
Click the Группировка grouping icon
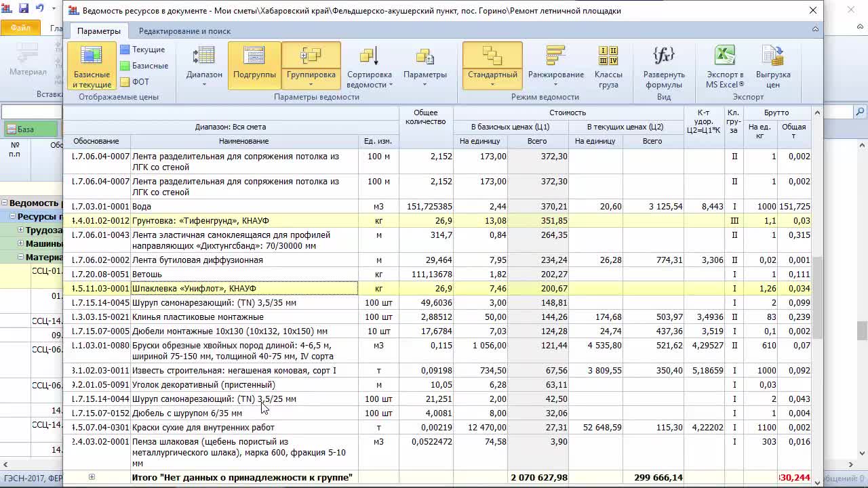[x=311, y=56]
